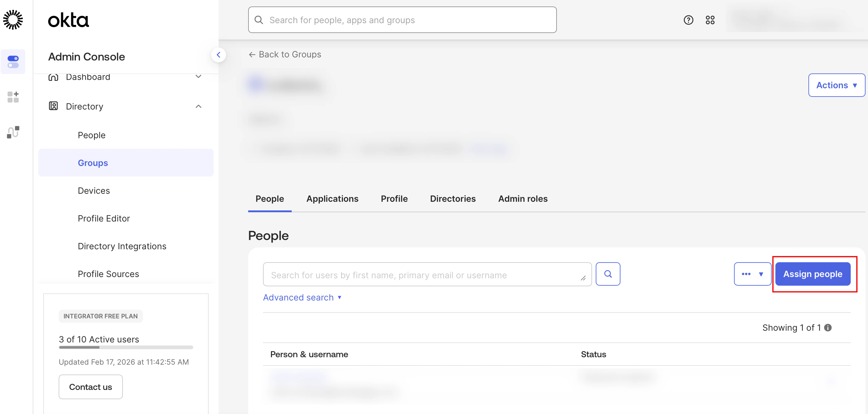Open the apps-plus icon in the left rail

(x=13, y=97)
